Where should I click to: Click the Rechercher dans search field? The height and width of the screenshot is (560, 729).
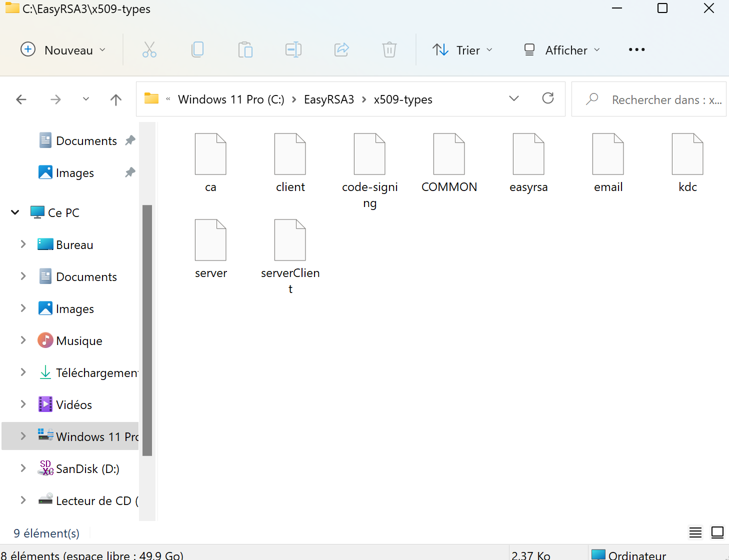tap(648, 99)
